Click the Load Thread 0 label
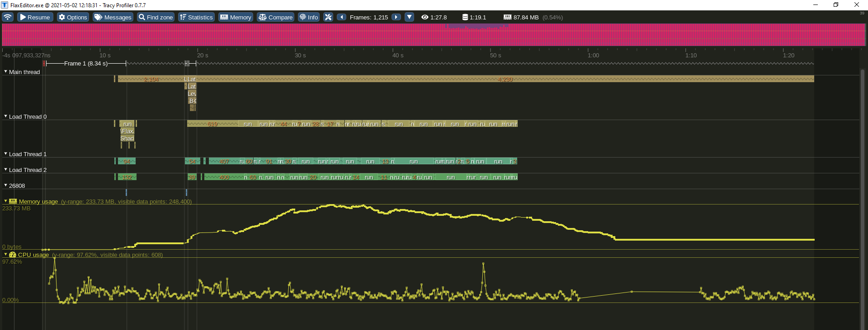The height and width of the screenshot is (330, 868). pos(28,116)
